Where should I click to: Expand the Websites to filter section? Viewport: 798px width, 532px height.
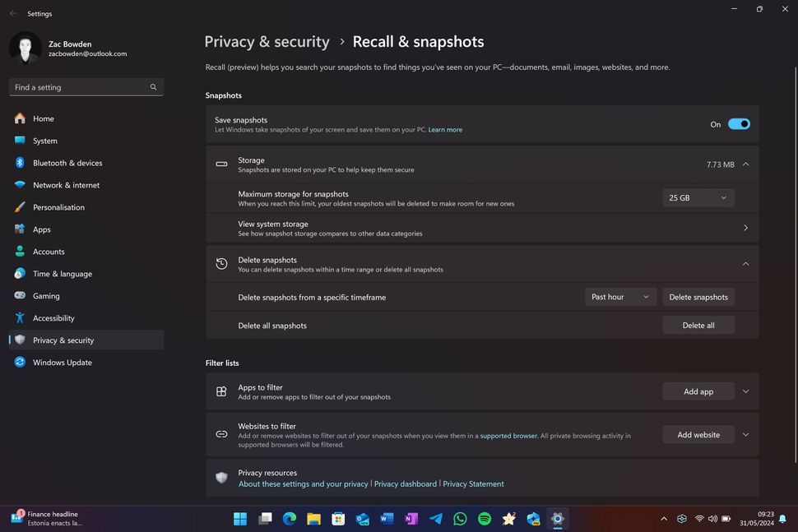click(x=745, y=434)
